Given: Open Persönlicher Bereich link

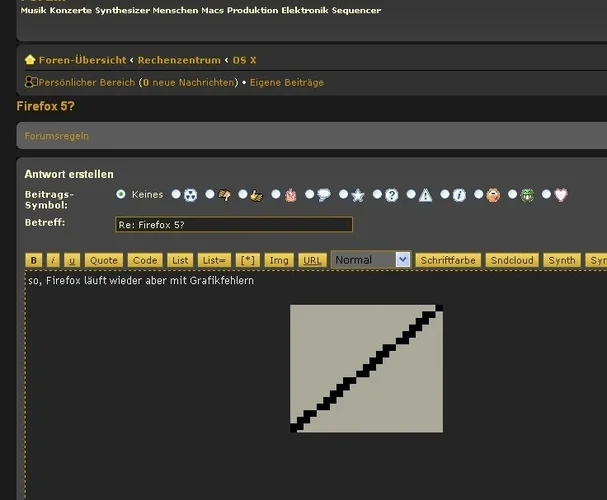Looking at the screenshot, I should (87, 82).
